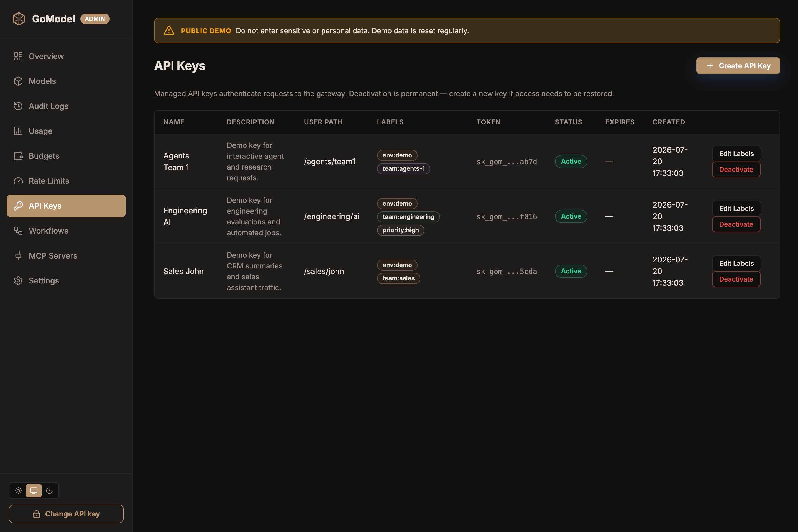This screenshot has width=798, height=532.
Task: Go to Models section
Action: pyautogui.click(x=66, y=81)
